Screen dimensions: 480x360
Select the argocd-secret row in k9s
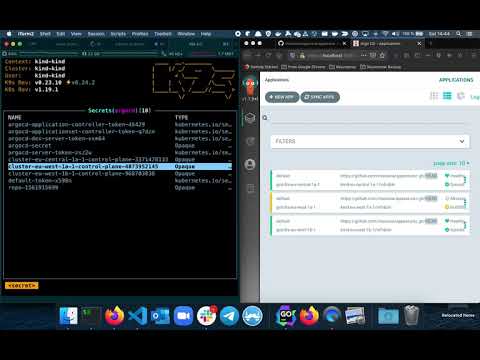click(120, 146)
